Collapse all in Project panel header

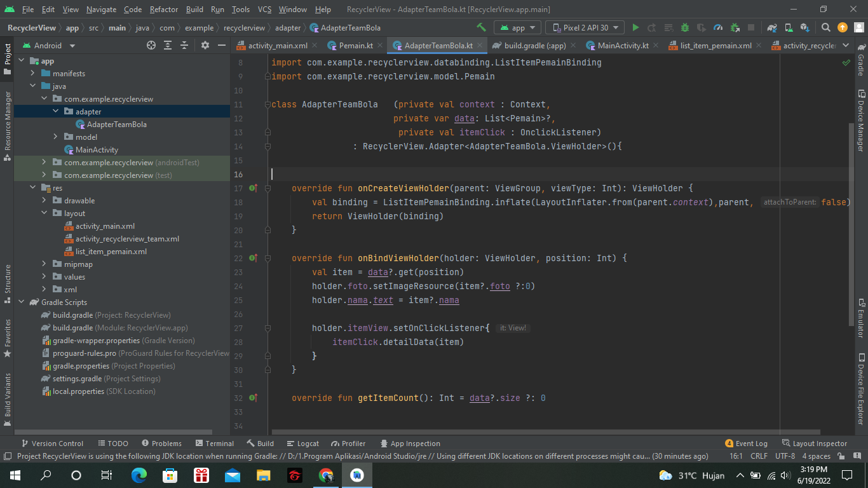[184, 45]
